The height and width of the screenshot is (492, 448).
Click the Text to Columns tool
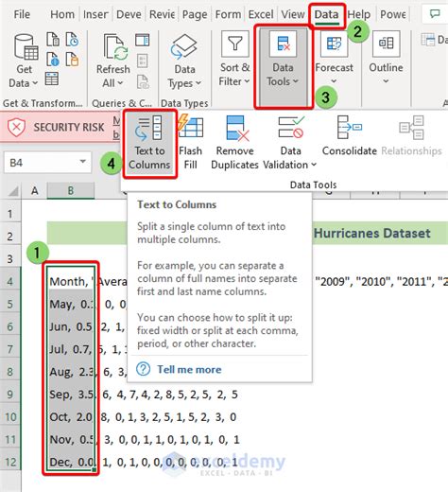(x=149, y=144)
